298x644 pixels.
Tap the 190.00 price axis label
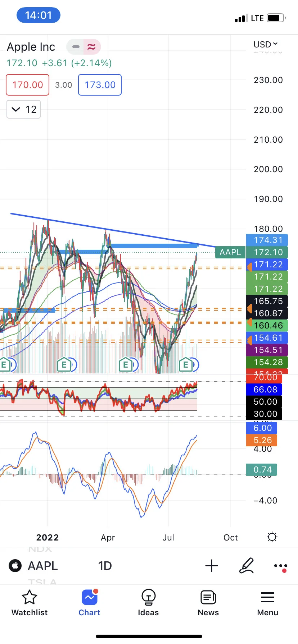click(268, 199)
